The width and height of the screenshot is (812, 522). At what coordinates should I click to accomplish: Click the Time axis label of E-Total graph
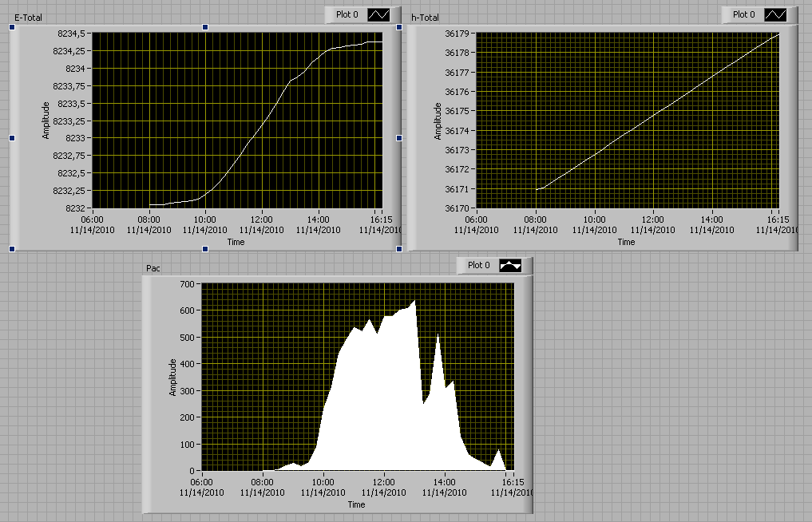point(236,242)
